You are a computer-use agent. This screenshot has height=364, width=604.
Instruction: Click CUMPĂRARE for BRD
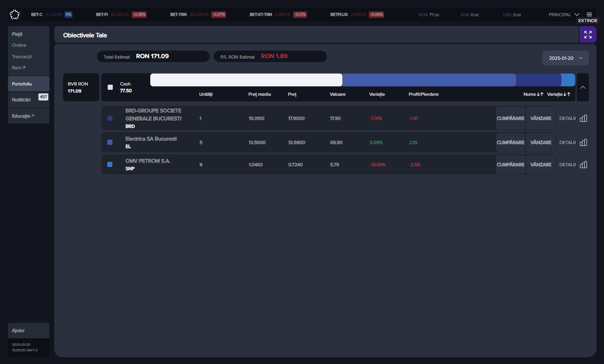pyautogui.click(x=511, y=118)
